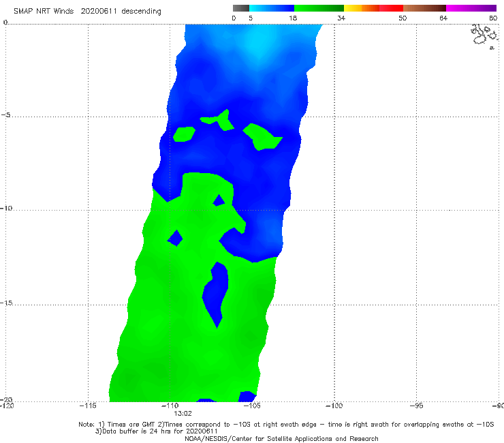Click the gray segment of the color bar
The height and width of the screenshot is (443, 504).
pyautogui.click(x=240, y=8)
